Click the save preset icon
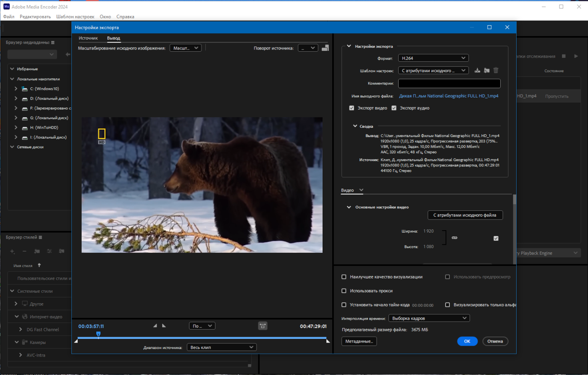This screenshot has width=588, height=375. coord(477,71)
